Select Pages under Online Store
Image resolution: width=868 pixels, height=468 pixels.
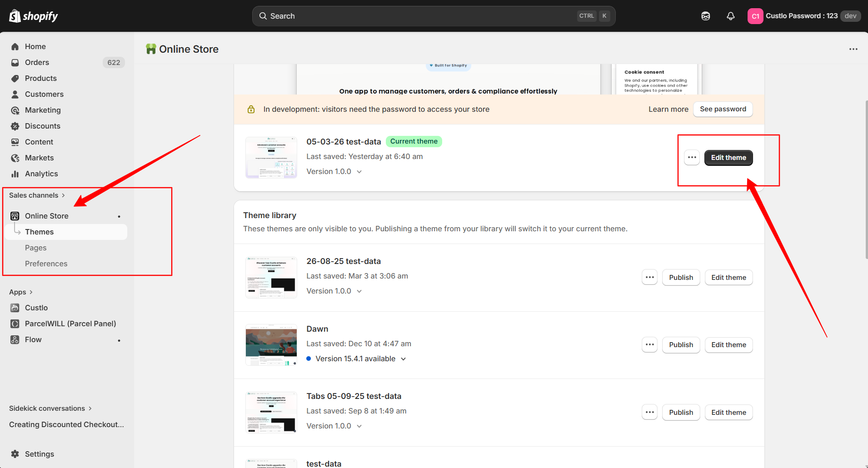pyautogui.click(x=35, y=248)
